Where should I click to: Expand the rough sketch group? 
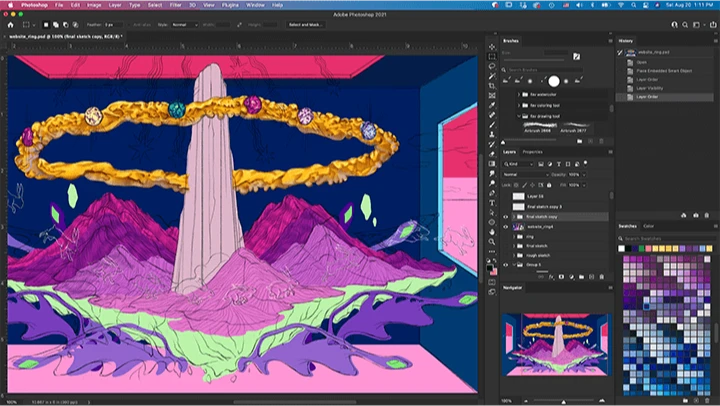[514, 255]
